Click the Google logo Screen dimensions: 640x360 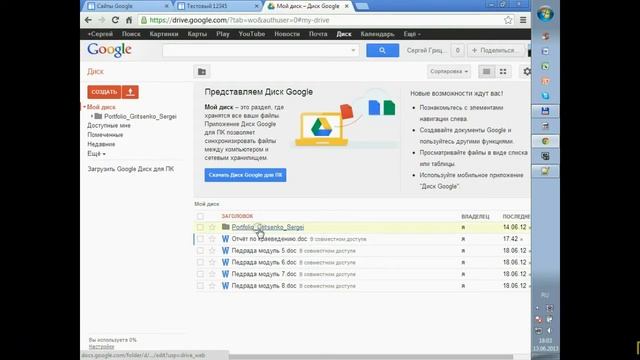[109, 50]
